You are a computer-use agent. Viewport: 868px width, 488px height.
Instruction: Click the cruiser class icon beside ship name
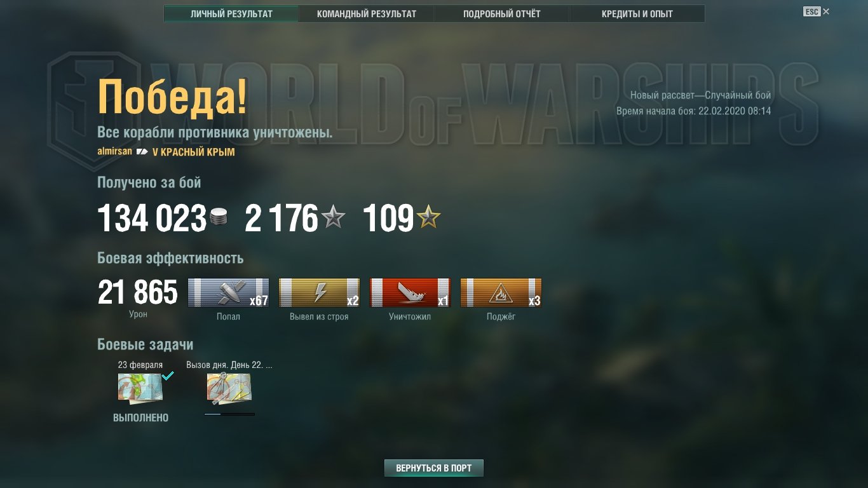[142, 152]
